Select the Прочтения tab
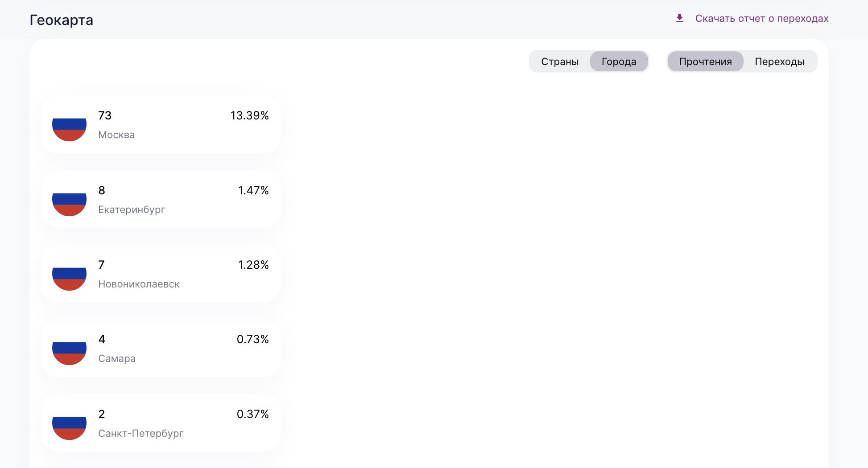Image resolution: width=868 pixels, height=468 pixels. 705,62
